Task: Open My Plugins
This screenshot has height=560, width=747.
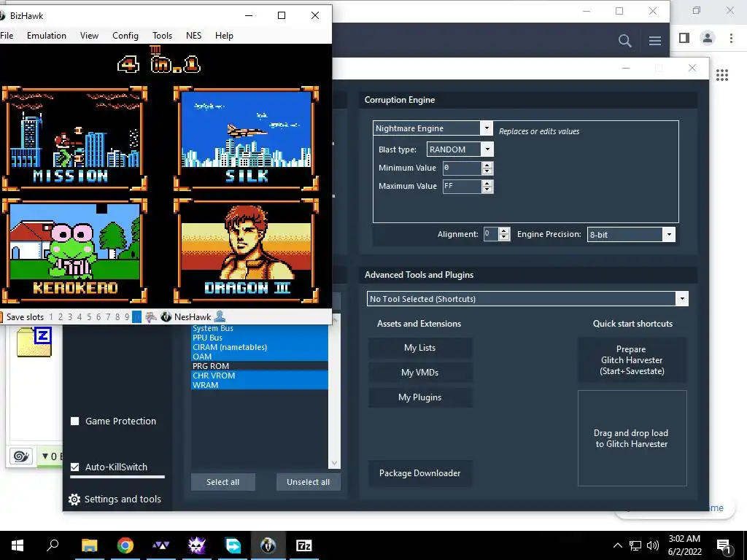Action: click(x=419, y=397)
